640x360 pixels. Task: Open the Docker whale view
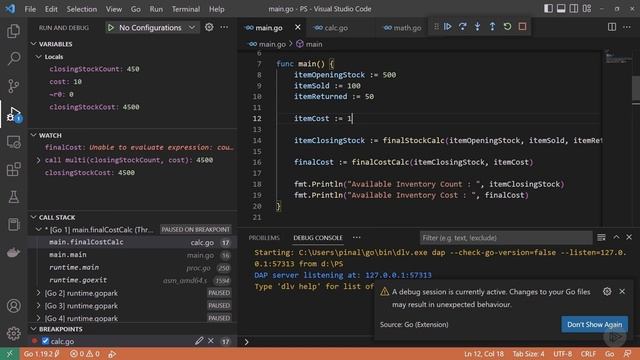(x=13, y=252)
